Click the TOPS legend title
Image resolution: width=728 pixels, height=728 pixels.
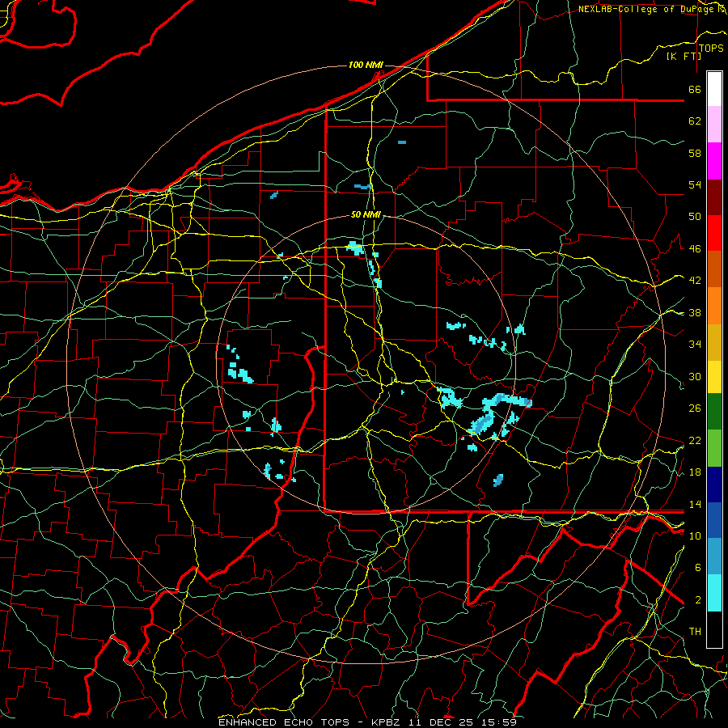(711, 49)
